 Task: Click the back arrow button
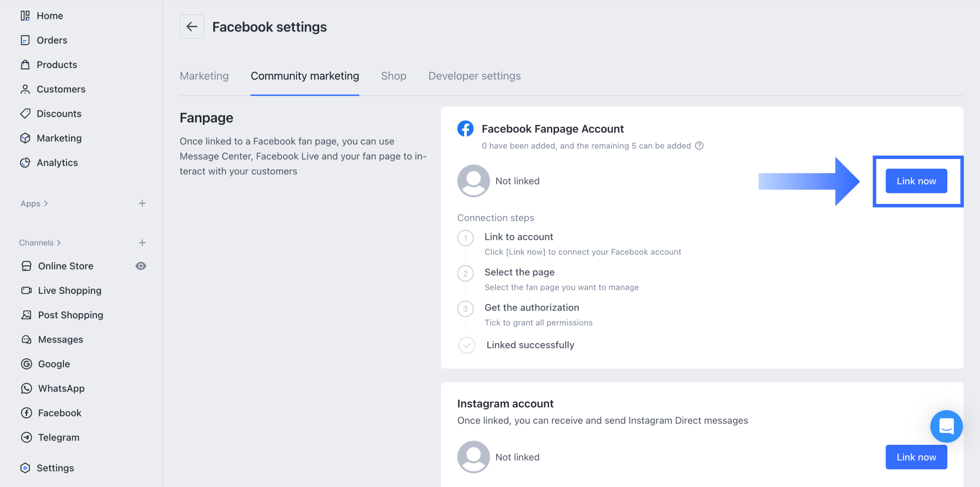pos(191,27)
